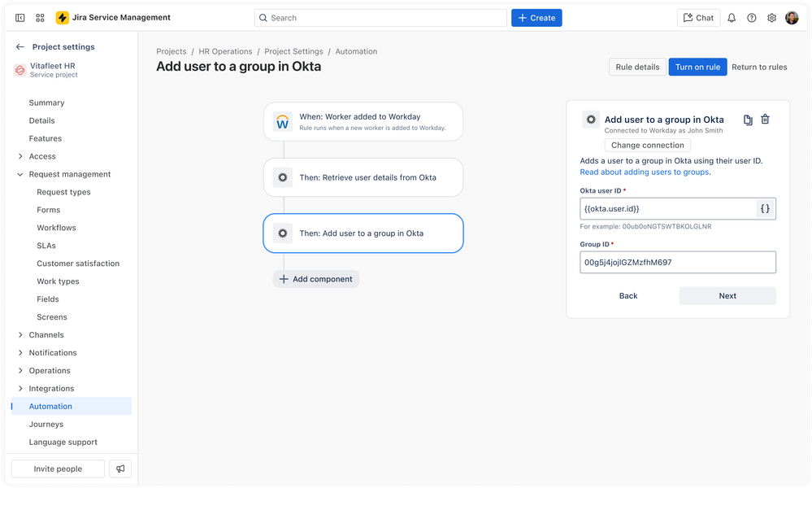
Task: Go back using Project settings arrow
Action: coord(20,46)
